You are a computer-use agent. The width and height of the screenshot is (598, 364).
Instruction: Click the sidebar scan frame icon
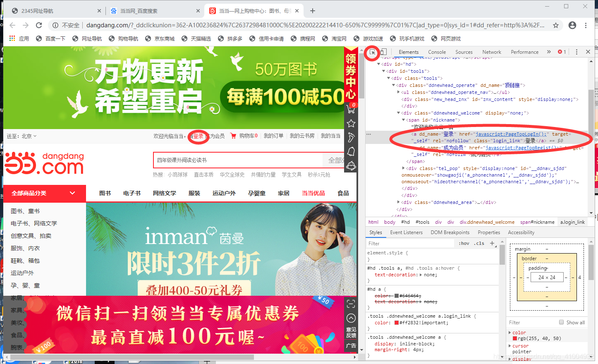(351, 304)
